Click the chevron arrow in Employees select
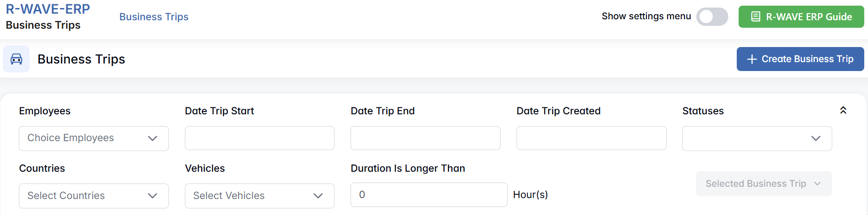The height and width of the screenshot is (215, 868). 152,138
